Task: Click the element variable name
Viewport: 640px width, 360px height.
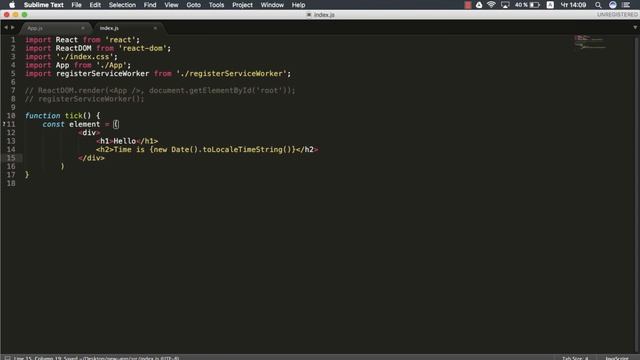Action: click(x=84, y=124)
